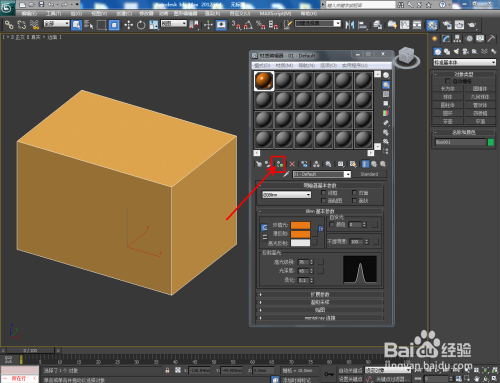
Task: Toggle Backlight in Material Editor
Action: click(386, 85)
